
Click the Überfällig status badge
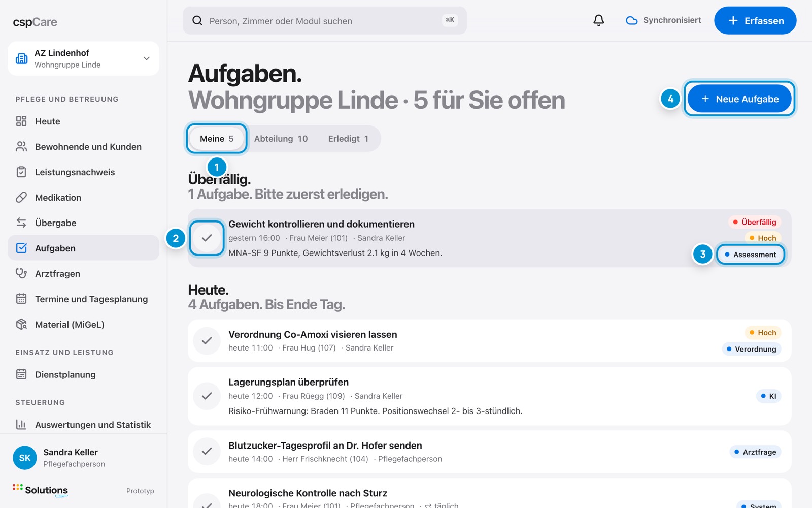(x=754, y=222)
